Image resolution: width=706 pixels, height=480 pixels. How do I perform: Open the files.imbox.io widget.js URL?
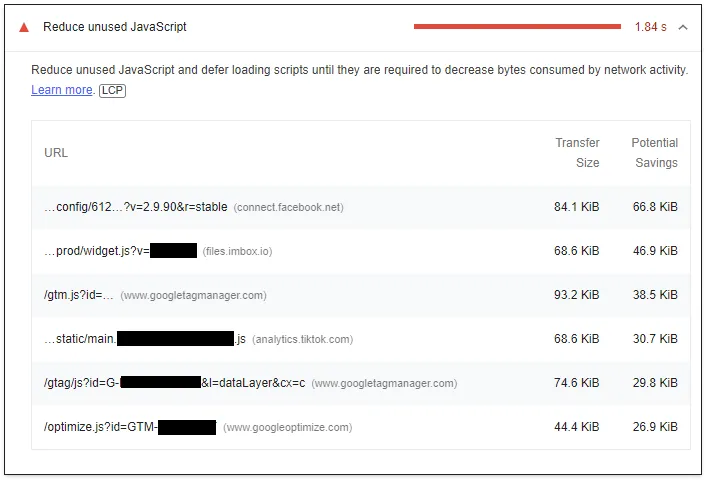96,251
